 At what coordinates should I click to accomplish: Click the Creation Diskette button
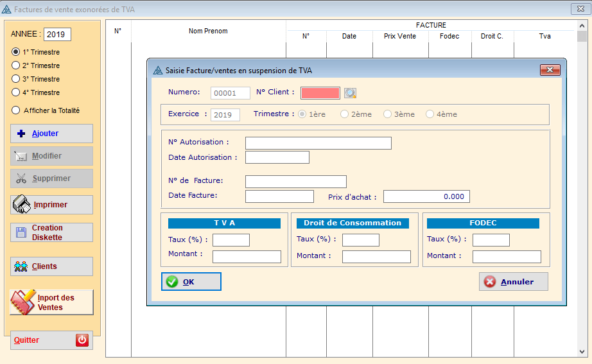(x=52, y=232)
